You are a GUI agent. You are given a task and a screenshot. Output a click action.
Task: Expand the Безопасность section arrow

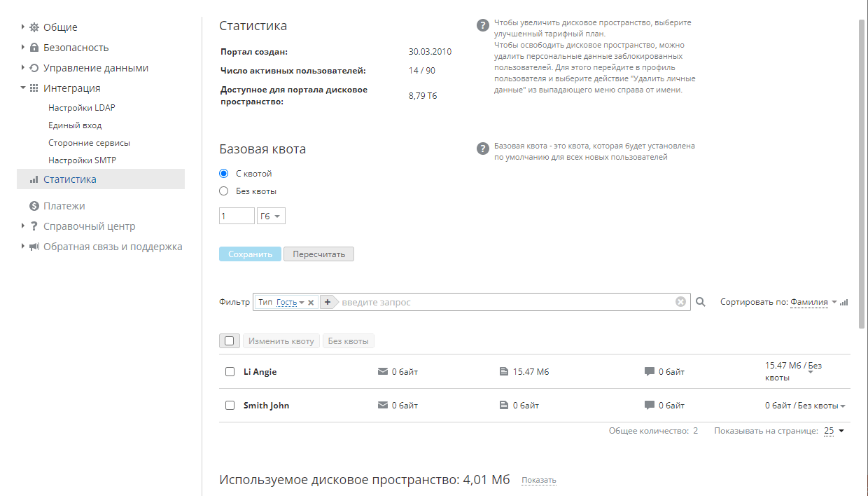(22, 48)
